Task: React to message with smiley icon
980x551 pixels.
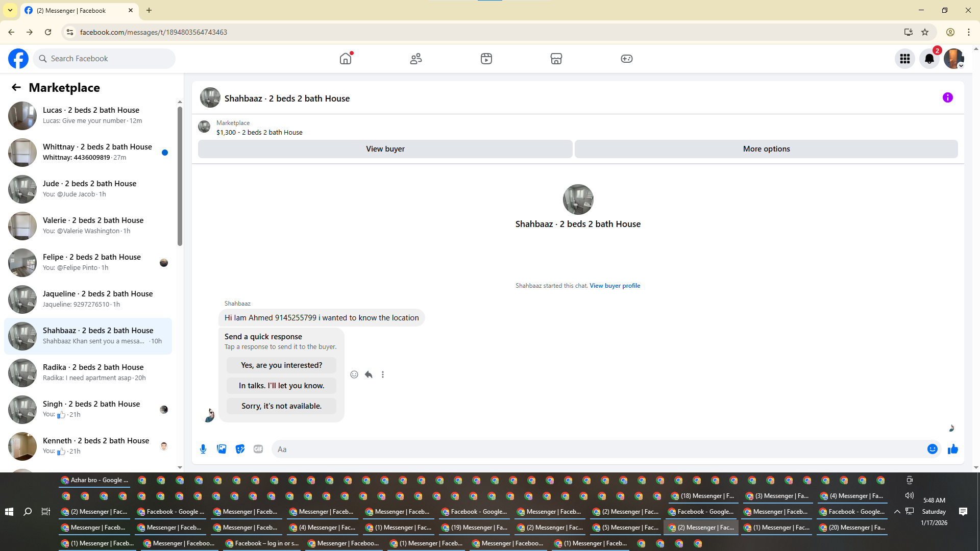Action: (354, 374)
